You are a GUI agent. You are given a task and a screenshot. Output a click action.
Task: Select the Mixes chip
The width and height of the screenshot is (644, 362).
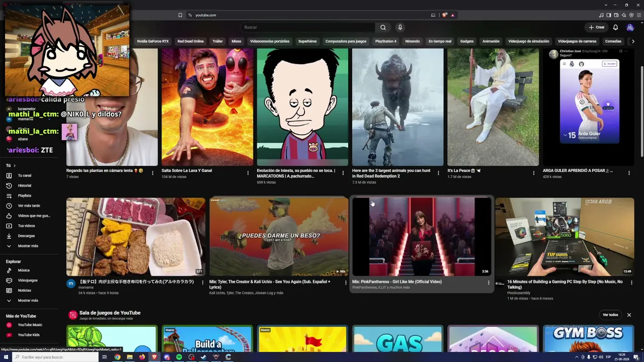(x=236, y=41)
